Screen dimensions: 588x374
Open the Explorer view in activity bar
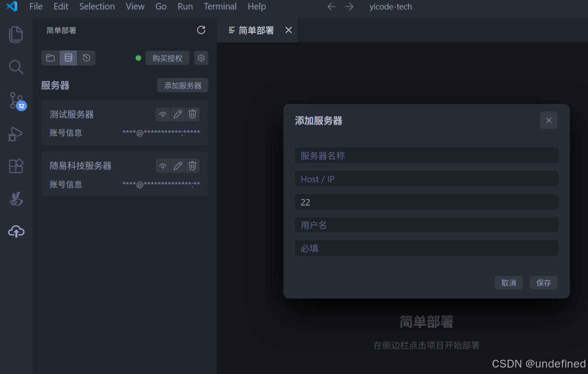coord(16,34)
